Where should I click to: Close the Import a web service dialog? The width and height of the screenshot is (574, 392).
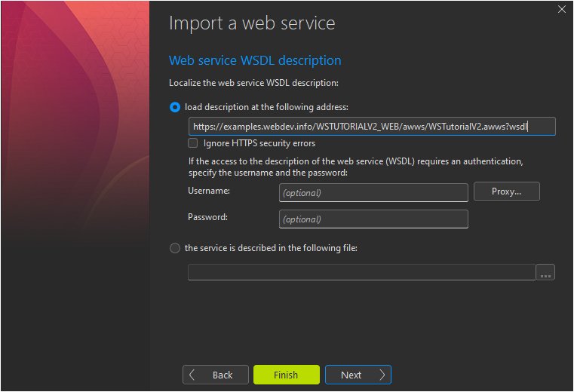(561, 10)
